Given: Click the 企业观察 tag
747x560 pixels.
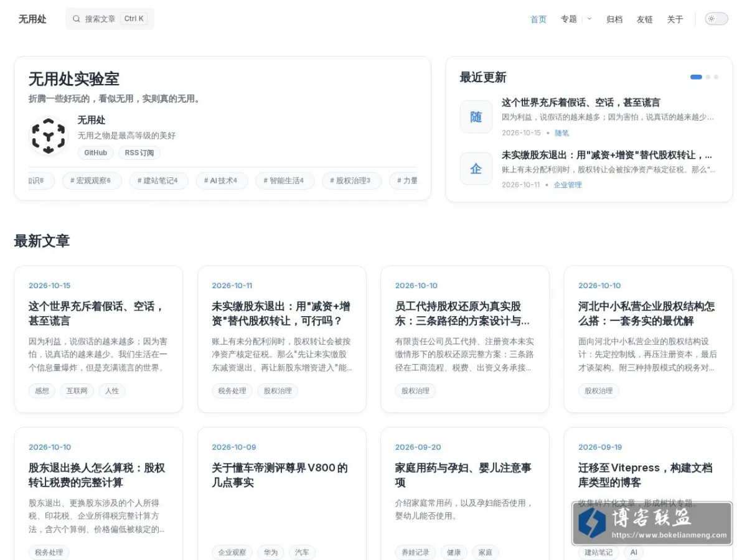Looking at the screenshot, I should pyautogui.click(x=232, y=552).
